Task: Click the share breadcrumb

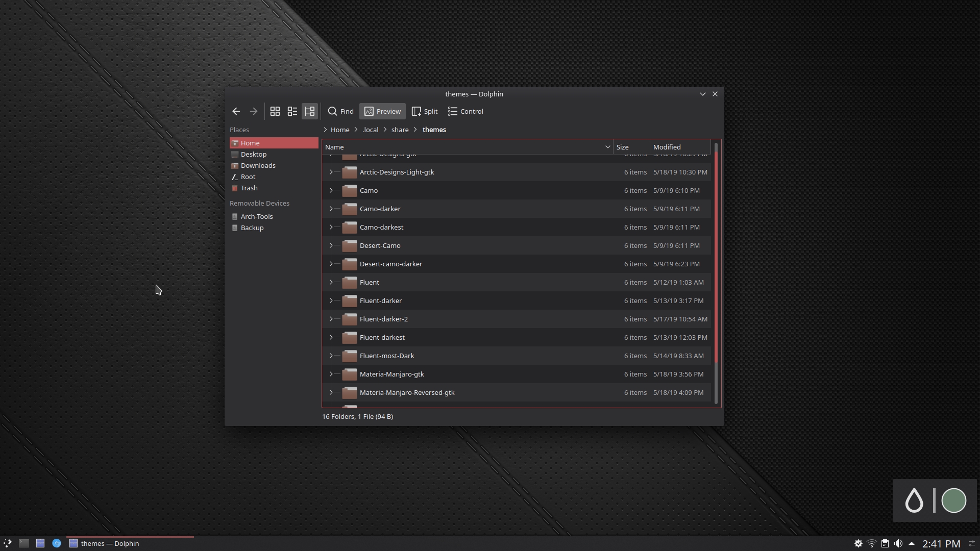Action: coord(400,130)
